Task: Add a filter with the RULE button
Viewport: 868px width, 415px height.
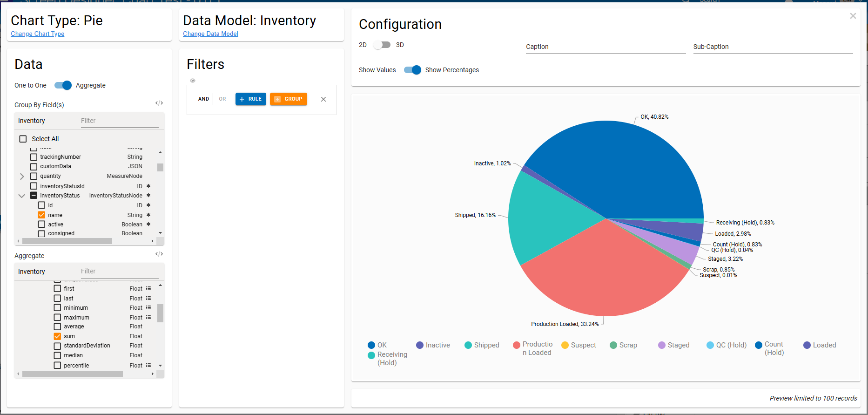Action: coord(251,99)
